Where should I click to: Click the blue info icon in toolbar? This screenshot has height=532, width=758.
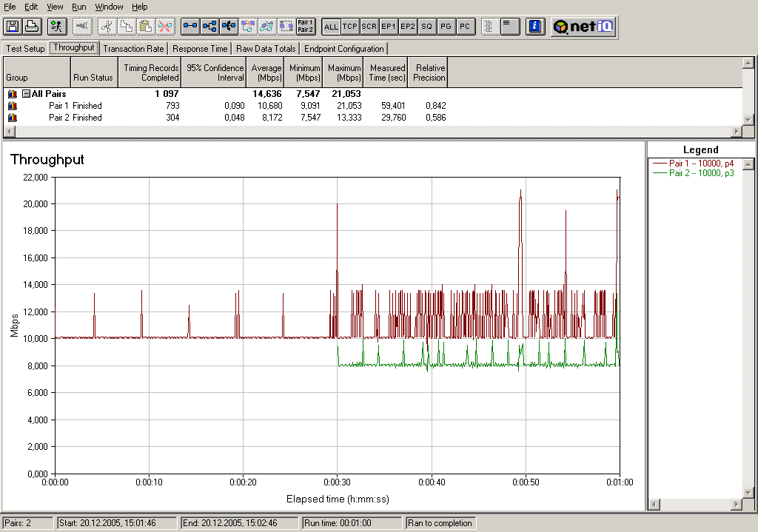[x=534, y=27]
